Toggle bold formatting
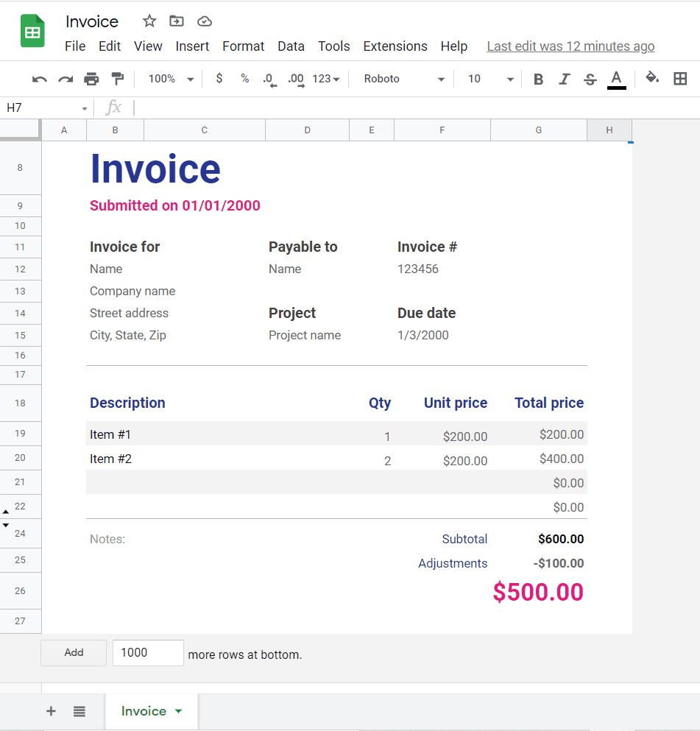700x731 pixels. click(x=538, y=79)
